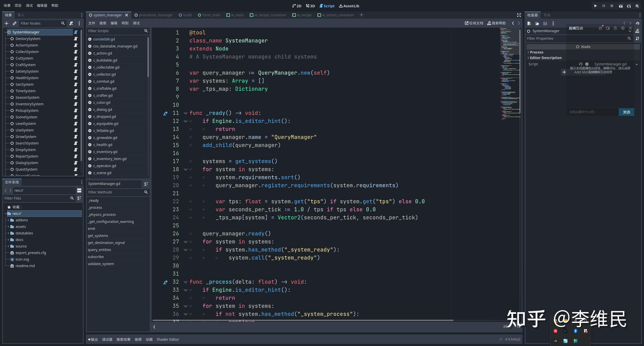Run the project with the play button
Viewport: 644px width, 346px height.
pyautogui.click(x=595, y=6)
